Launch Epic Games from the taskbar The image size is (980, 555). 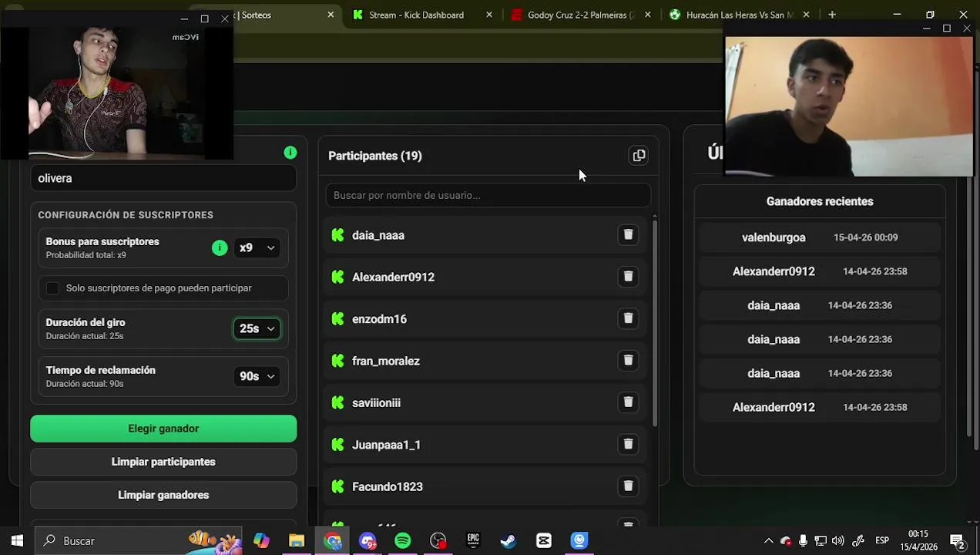tap(473, 540)
